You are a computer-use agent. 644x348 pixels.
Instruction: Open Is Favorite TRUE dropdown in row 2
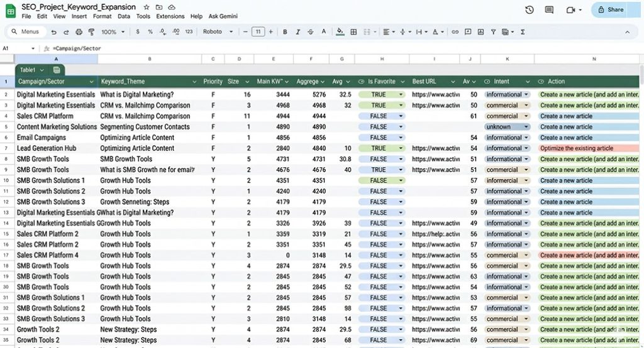pyautogui.click(x=401, y=95)
